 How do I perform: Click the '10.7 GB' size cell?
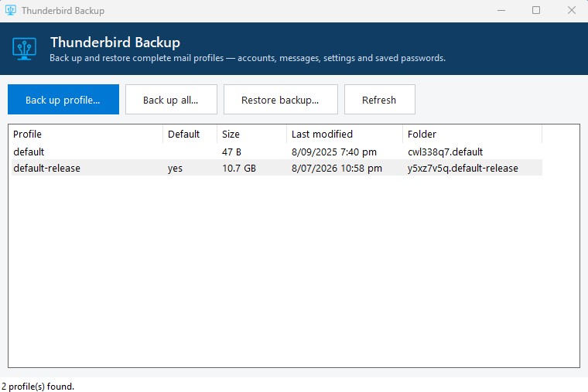(x=239, y=169)
